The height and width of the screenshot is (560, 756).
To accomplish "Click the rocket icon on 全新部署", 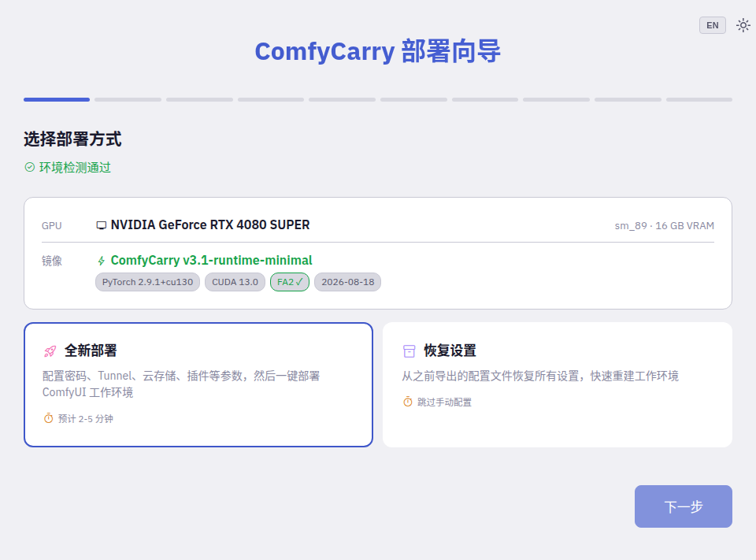I will [50, 351].
